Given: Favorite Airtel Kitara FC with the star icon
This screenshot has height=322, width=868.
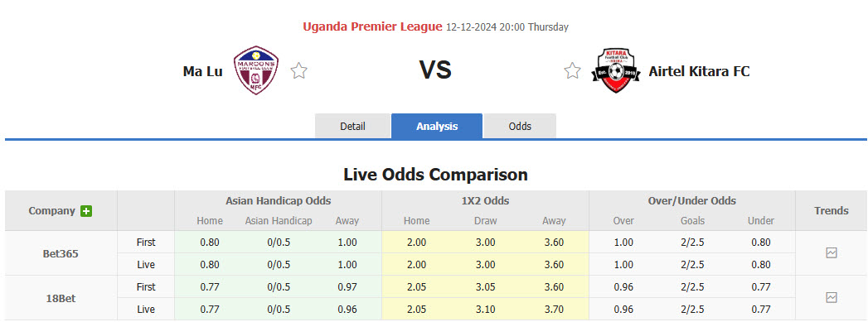Looking at the screenshot, I should [572, 70].
